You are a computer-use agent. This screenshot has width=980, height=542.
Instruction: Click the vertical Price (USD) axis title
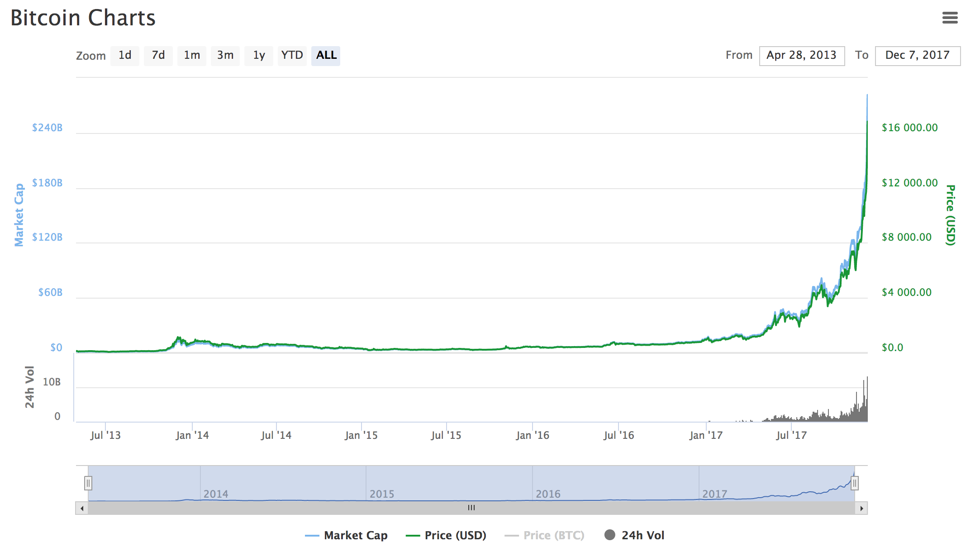point(951,215)
